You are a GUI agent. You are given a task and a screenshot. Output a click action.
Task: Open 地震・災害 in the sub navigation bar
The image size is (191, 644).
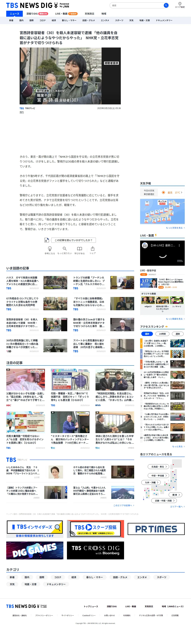coord(145,21)
